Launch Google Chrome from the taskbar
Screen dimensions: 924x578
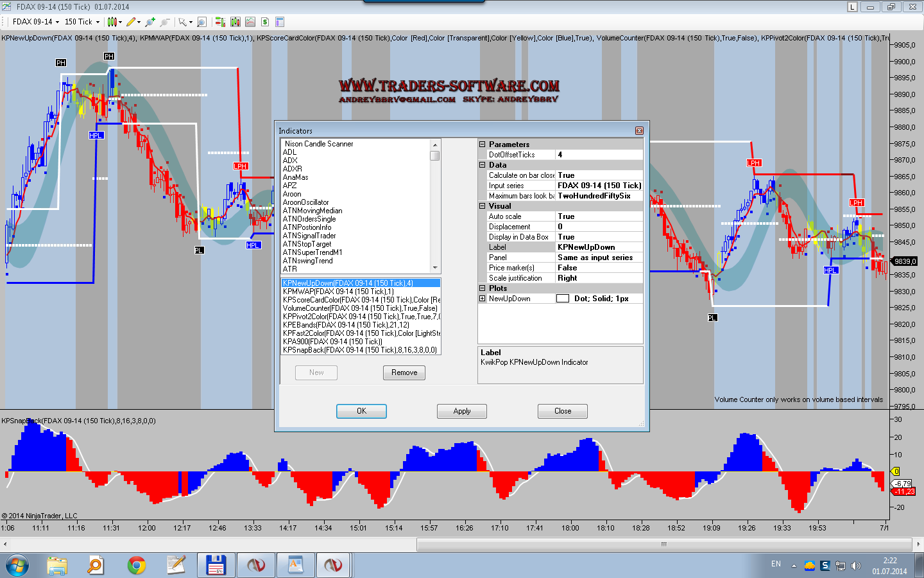pos(136,565)
